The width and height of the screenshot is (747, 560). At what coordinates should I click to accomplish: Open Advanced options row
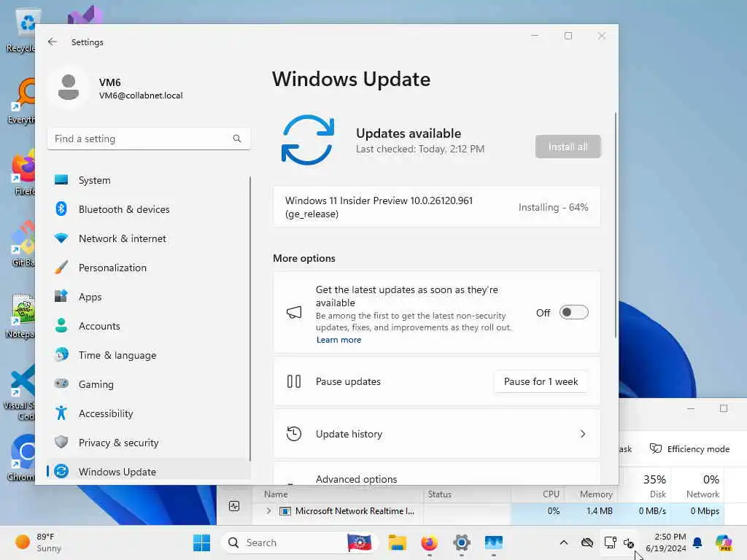click(436, 473)
